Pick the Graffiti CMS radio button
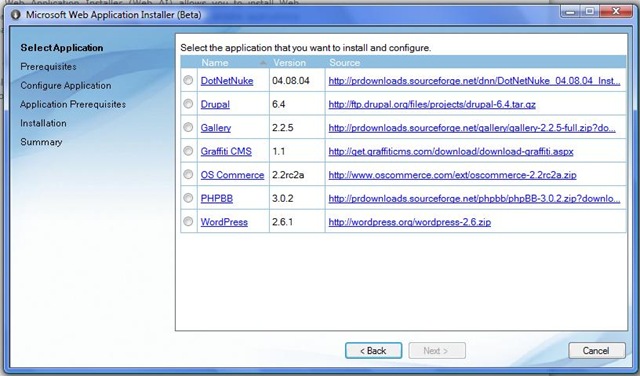The image size is (640, 376). tap(188, 151)
